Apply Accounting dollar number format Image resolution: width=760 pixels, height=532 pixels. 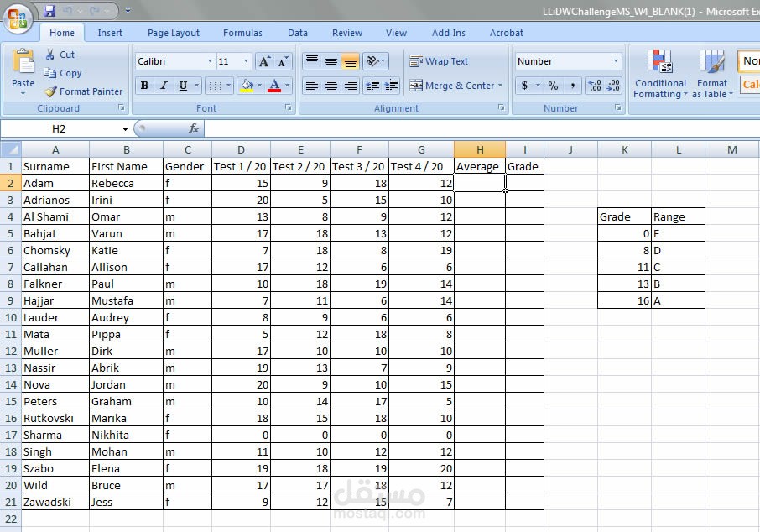click(524, 86)
